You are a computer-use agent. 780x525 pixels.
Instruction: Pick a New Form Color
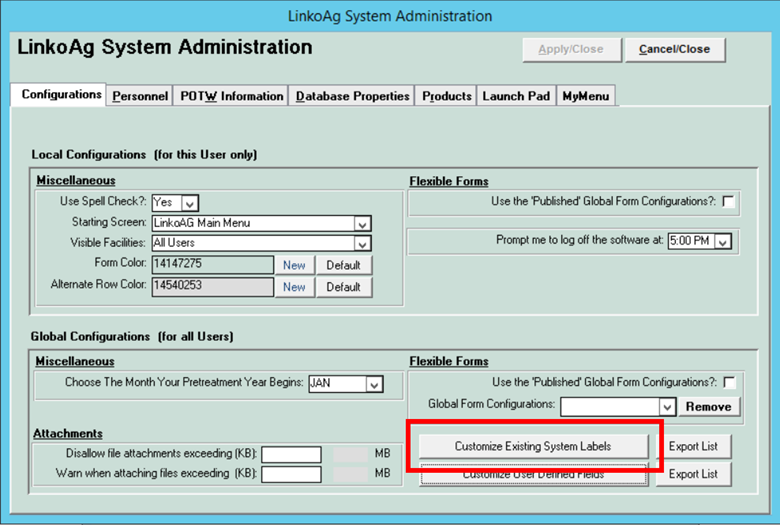coord(294,265)
